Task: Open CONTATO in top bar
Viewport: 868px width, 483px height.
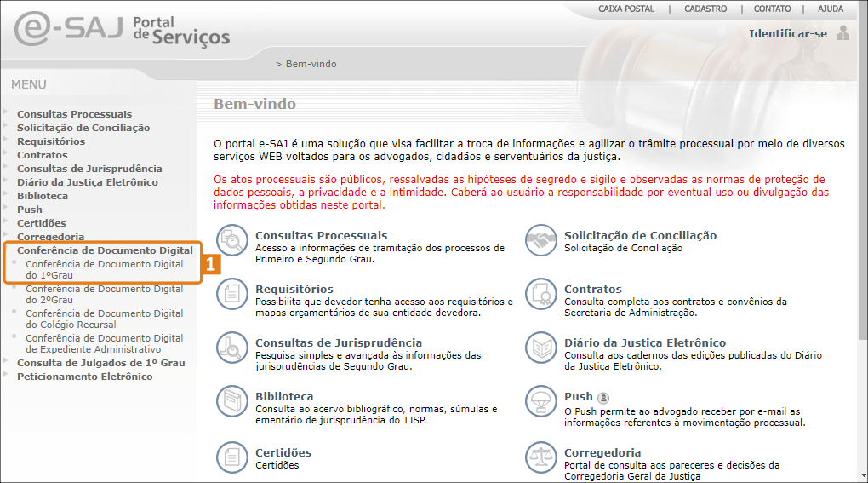Action: pyautogui.click(x=772, y=9)
